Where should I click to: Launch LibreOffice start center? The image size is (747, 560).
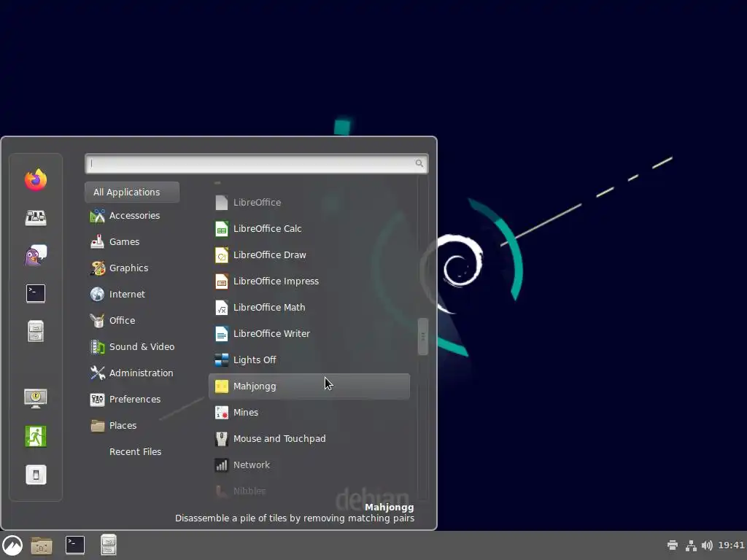coord(309,203)
